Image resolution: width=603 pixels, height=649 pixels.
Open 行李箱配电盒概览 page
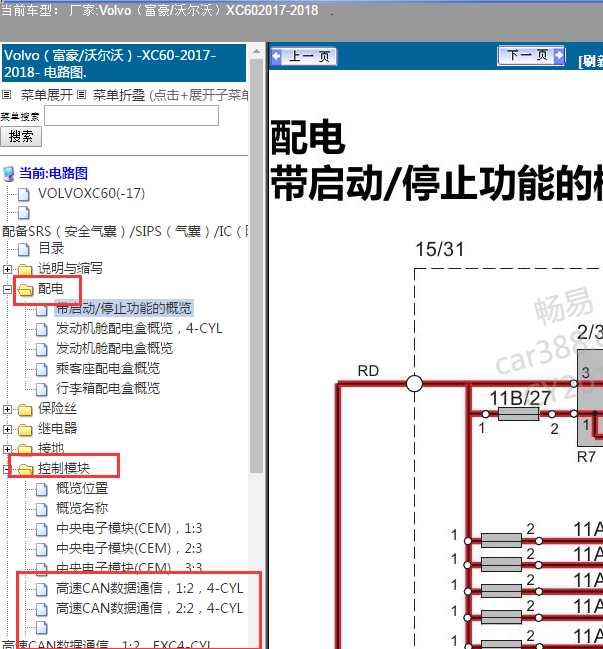click(x=108, y=388)
